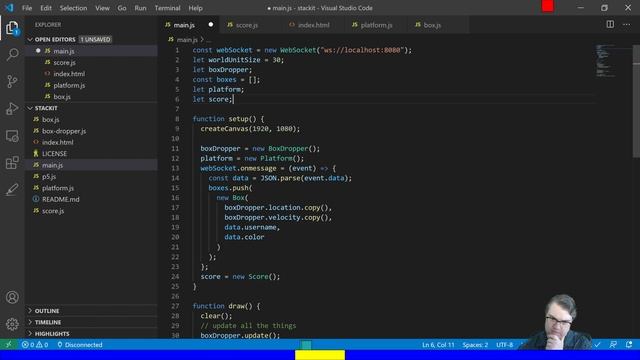Open the Selection menu
Viewport: 640px width, 360px height.
tap(73, 8)
